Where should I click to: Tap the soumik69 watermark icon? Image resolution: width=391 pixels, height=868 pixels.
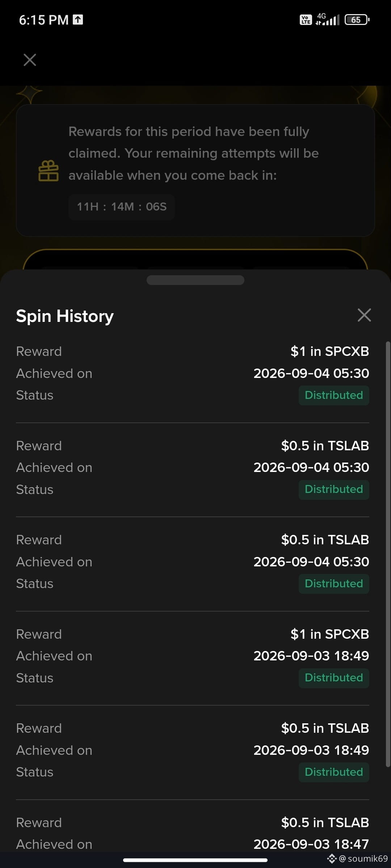pyautogui.click(x=332, y=859)
